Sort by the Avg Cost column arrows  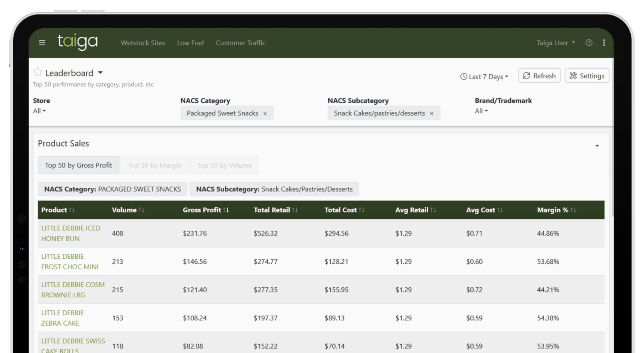pyautogui.click(x=500, y=210)
